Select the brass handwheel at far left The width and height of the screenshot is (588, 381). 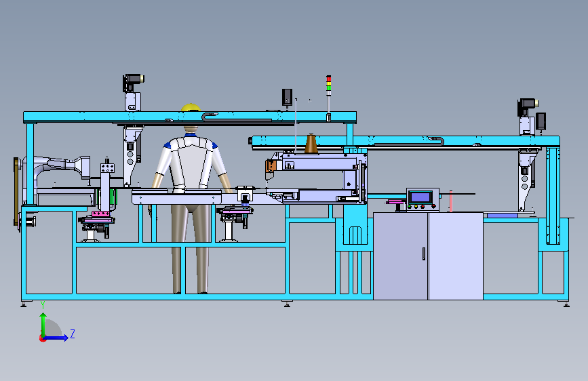pos(16,191)
